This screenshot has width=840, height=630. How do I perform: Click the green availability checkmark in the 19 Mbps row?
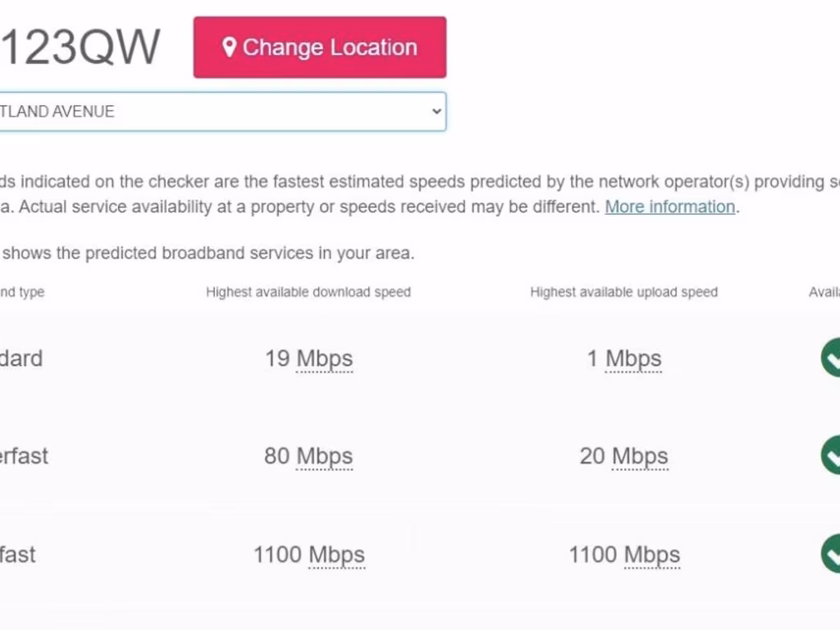point(830,358)
